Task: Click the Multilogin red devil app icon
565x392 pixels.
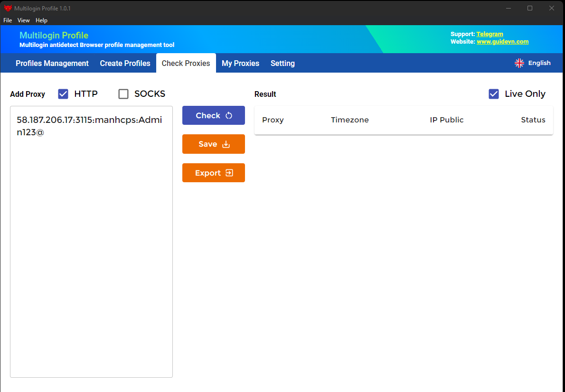Action: pyautogui.click(x=8, y=8)
